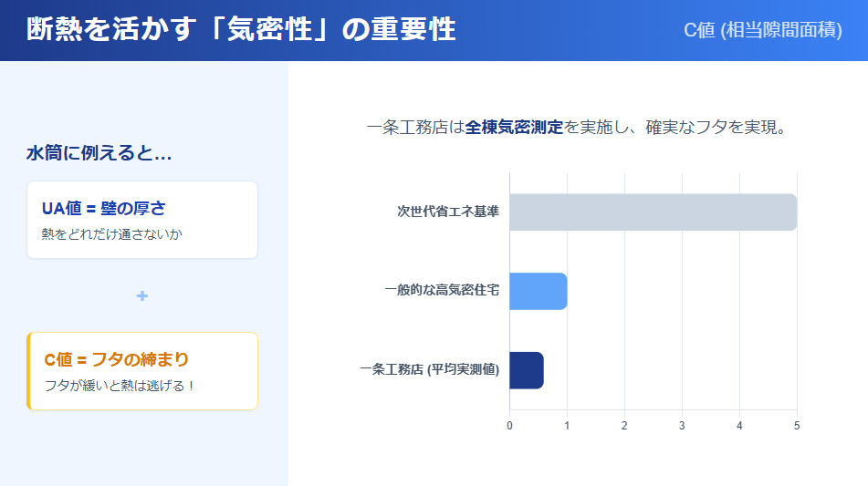Screen dimensions: 868x486
Task: Click the bold 全棟気密測定 text
Action: (x=514, y=128)
